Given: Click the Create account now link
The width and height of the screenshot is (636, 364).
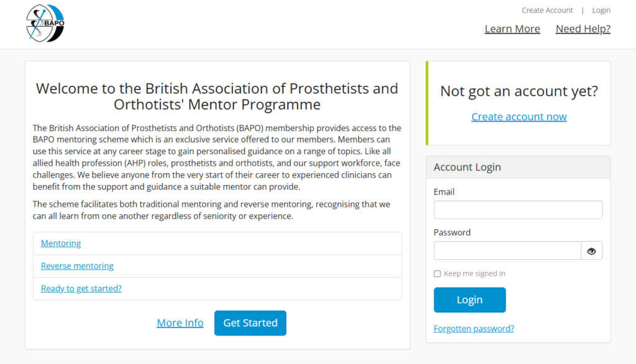Looking at the screenshot, I should point(519,117).
